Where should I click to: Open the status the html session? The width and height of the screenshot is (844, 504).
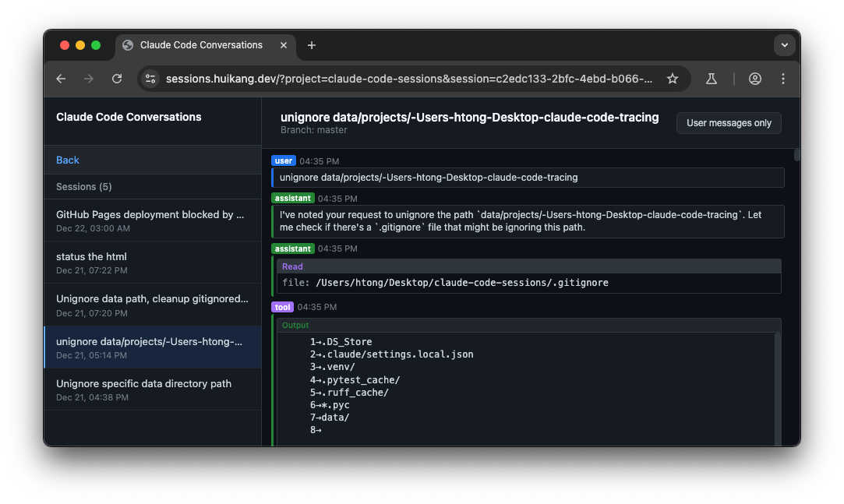pos(152,263)
